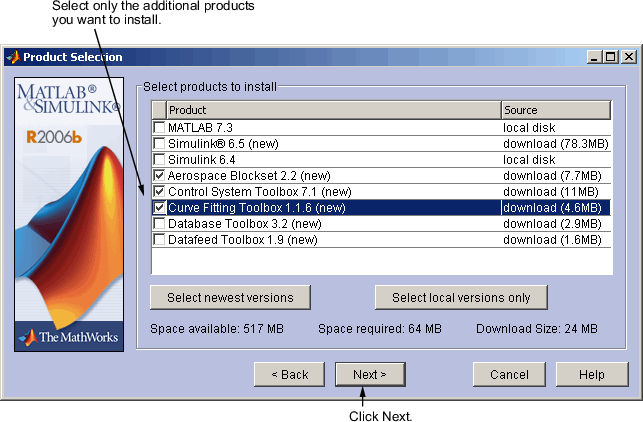This screenshot has height=422, width=643.
Task: Open the Help button
Action: point(592,374)
